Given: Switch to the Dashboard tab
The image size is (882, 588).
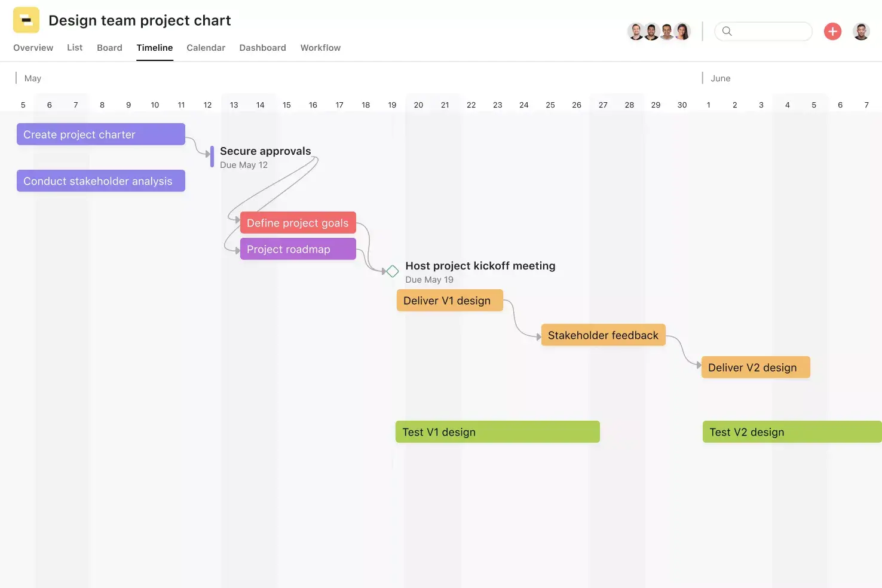Looking at the screenshot, I should (x=262, y=48).
